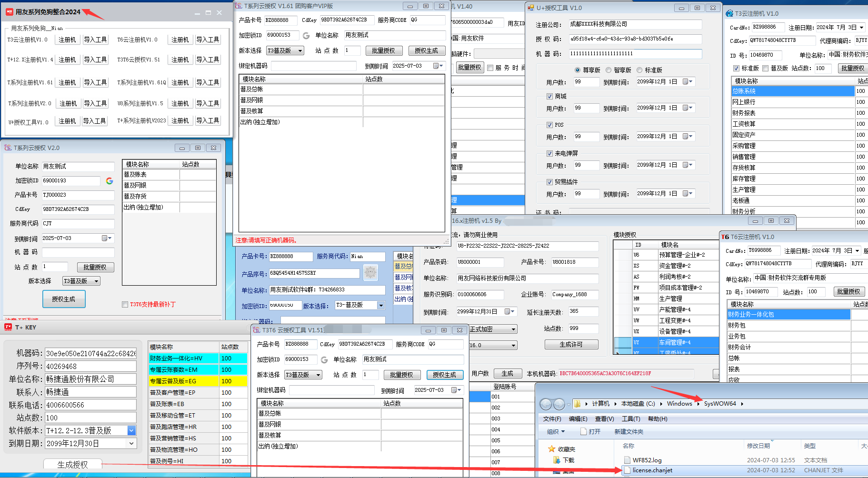Open the 组织 dropdown in Explorer toolbar

point(556,431)
